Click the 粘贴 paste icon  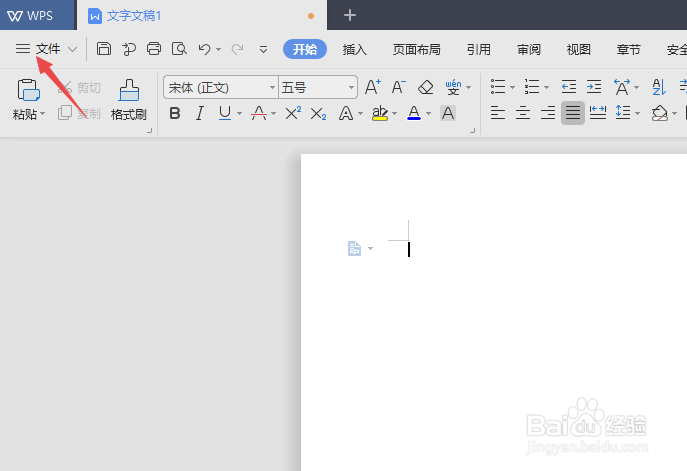(x=28, y=90)
